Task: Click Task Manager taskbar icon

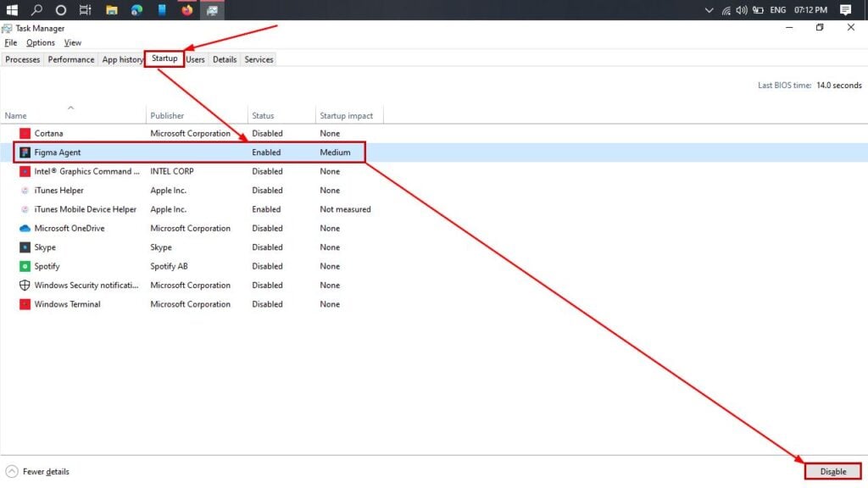Action: (212, 10)
